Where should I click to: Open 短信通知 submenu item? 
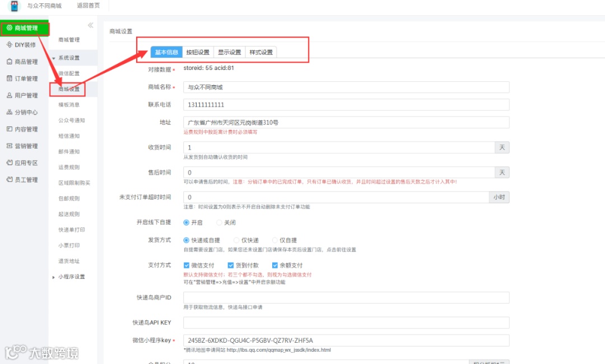coord(69,136)
